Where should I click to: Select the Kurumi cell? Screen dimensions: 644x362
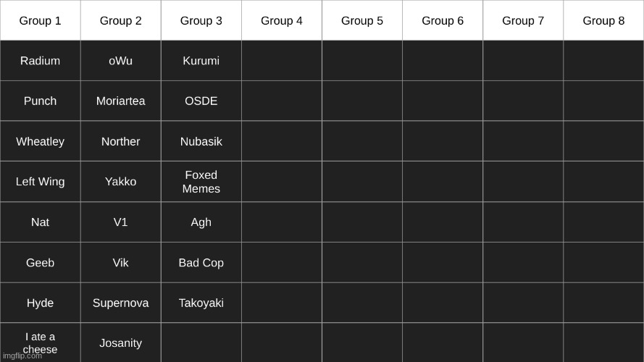pos(201,61)
